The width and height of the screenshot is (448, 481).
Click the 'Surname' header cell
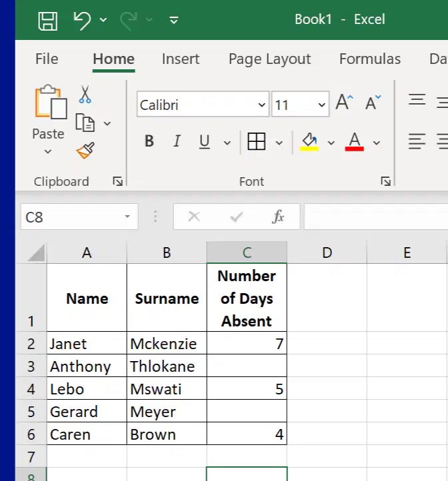[x=167, y=298]
